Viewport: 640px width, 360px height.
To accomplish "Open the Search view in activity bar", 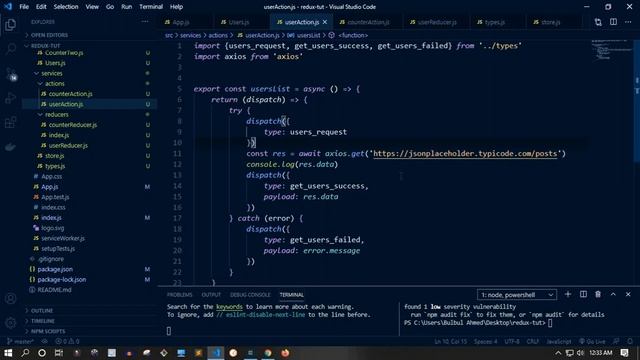I will coord(11,49).
